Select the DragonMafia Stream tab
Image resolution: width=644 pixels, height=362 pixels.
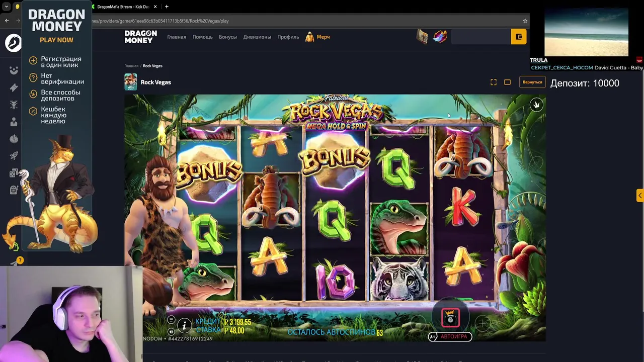pos(123,7)
